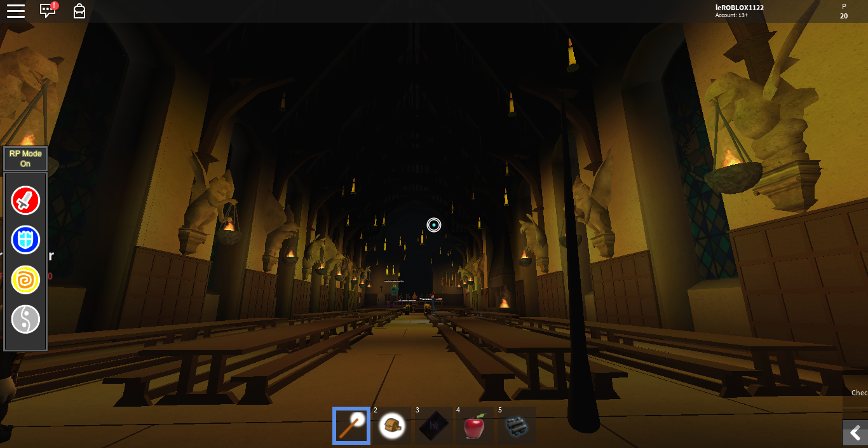Select the gray yin-yang ability icon
The image size is (868, 448).
click(25, 319)
